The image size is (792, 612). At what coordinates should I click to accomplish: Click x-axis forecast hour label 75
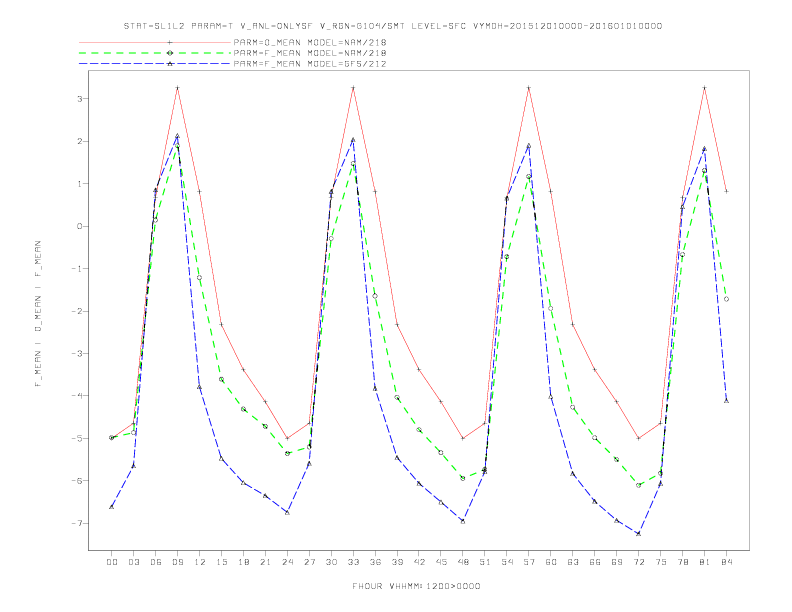point(661,562)
